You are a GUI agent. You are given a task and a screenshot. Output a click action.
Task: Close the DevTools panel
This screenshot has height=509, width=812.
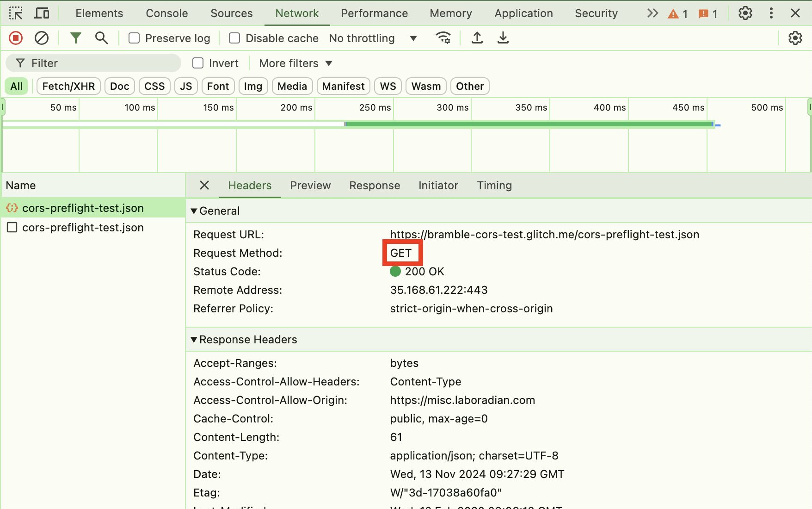(795, 13)
